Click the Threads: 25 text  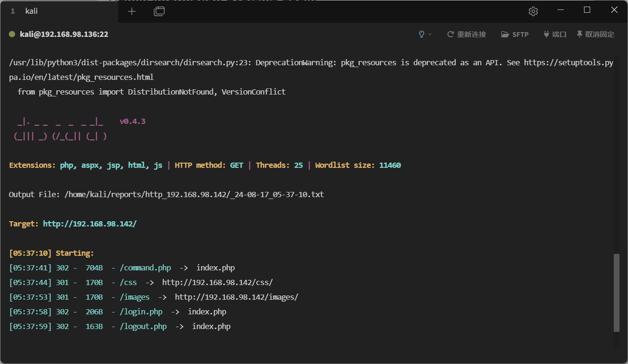(x=279, y=165)
